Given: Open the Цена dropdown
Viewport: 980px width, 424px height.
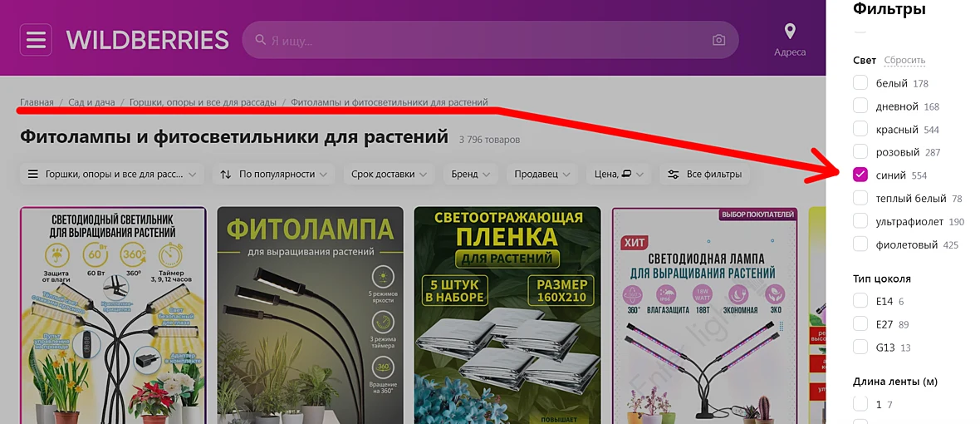Looking at the screenshot, I should pyautogui.click(x=618, y=175).
